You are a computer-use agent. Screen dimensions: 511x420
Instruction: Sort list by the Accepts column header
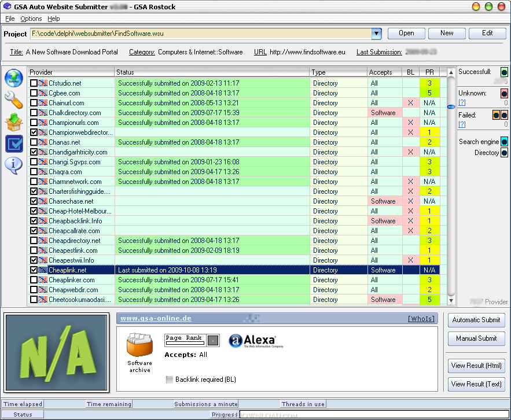[385, 72]
